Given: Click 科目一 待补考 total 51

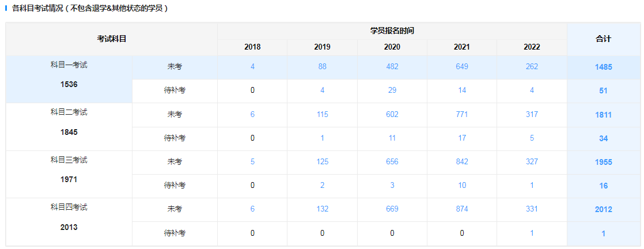Looking at the screenshot, I should tap(603, 91).
